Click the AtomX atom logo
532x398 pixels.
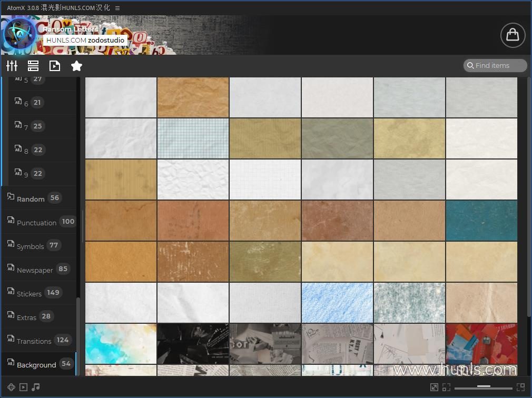point(19,35)
